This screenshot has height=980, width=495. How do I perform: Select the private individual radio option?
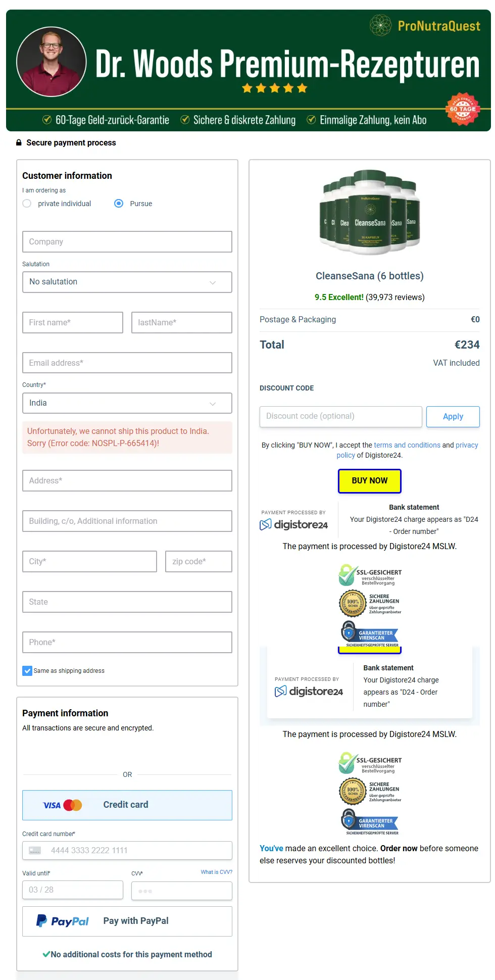tap(27, 204)
